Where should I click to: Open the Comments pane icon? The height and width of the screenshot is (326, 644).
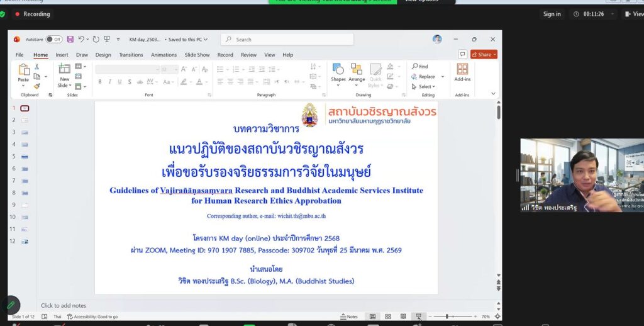pyautogui.click(x=463, y=55)
